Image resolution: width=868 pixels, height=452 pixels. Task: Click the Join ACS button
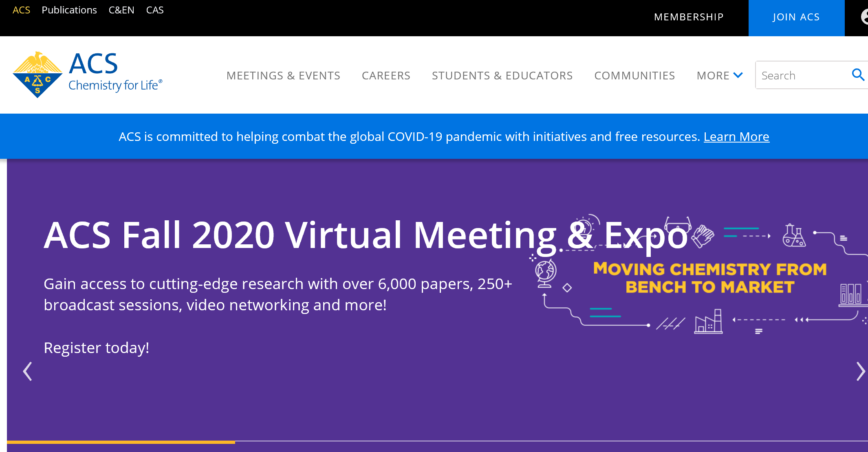click(796, 18)
